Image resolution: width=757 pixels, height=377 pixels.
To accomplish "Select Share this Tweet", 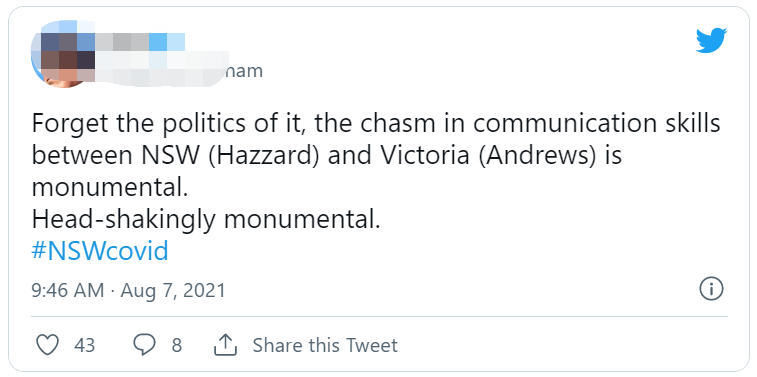I will (325, 346).
